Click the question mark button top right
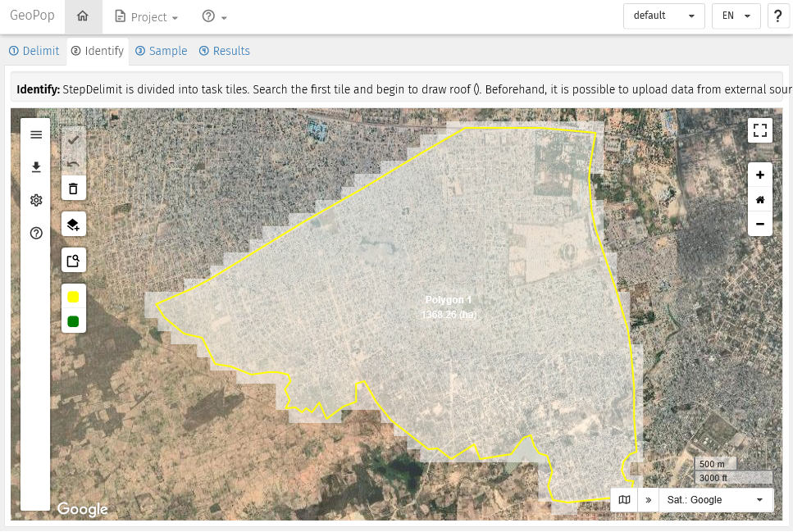Screen dimensions: 793x532 (778, 16)
